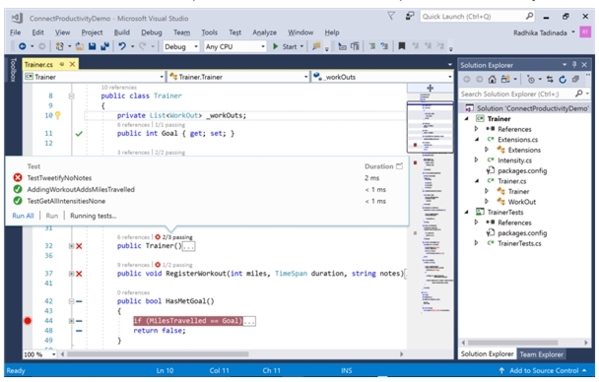Undo the last action using the toolbar arrow
599x382 pixels.
click(122, 46)
